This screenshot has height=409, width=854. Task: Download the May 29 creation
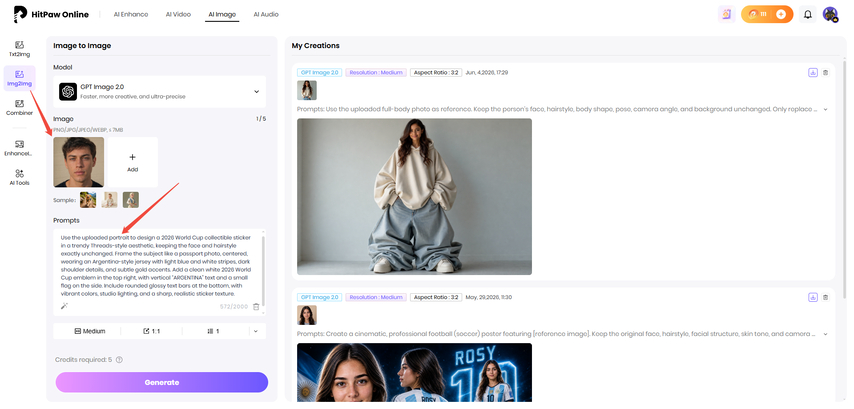(x=813, y=297)
